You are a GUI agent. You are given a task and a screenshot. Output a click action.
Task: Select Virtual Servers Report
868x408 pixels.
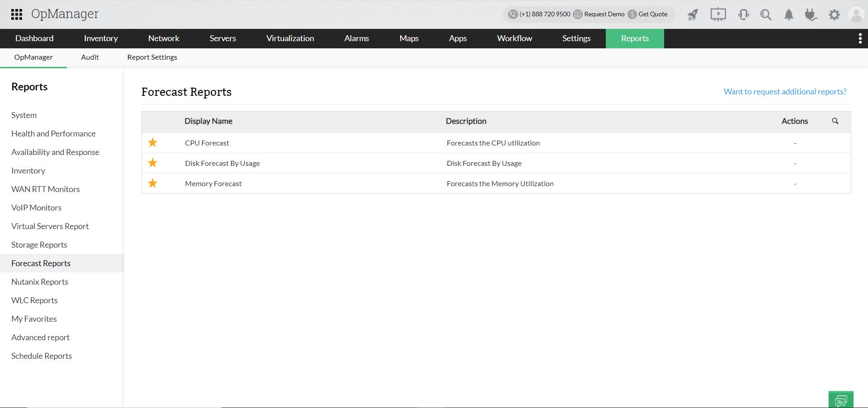pyautogui.click(x=50, y=226)
